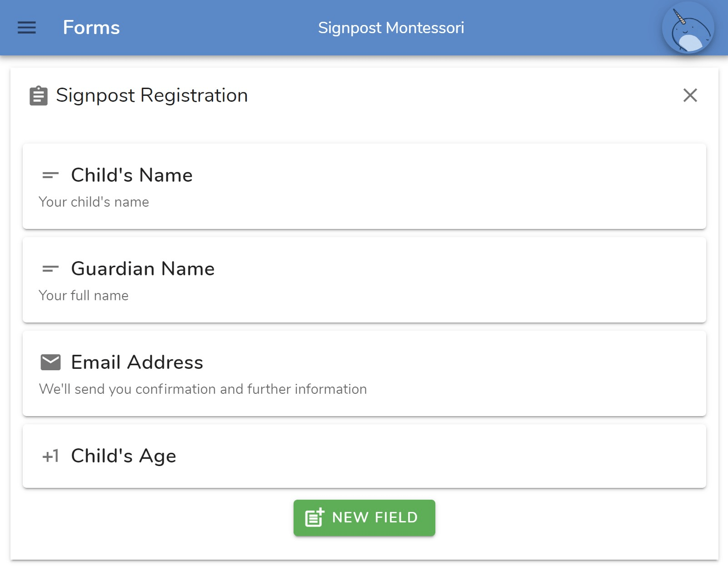Click the clipboard icon beside Signpost Registration
The height and width of the screenshot is (581, 728).
pyautogui.click(x=39, y=96)
